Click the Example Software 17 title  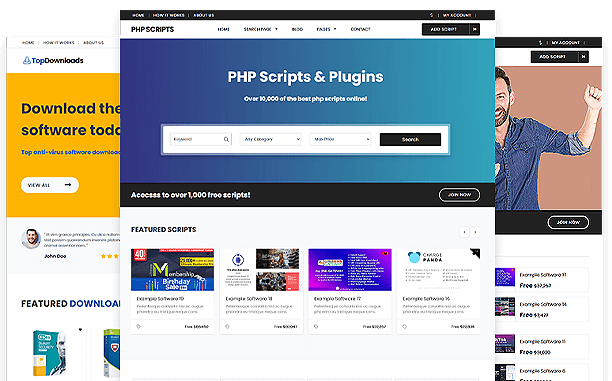pyautogui.click(x=338, y=299)
